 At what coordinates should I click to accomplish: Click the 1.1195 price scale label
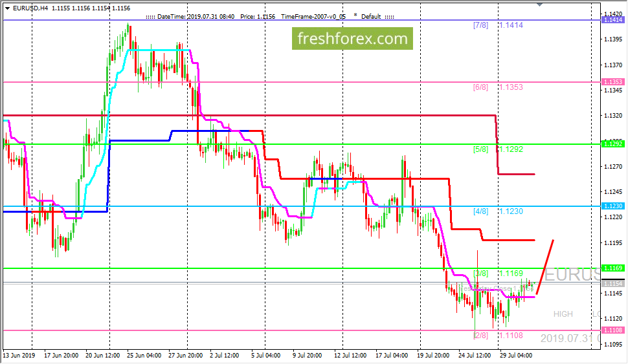(613, 243)
